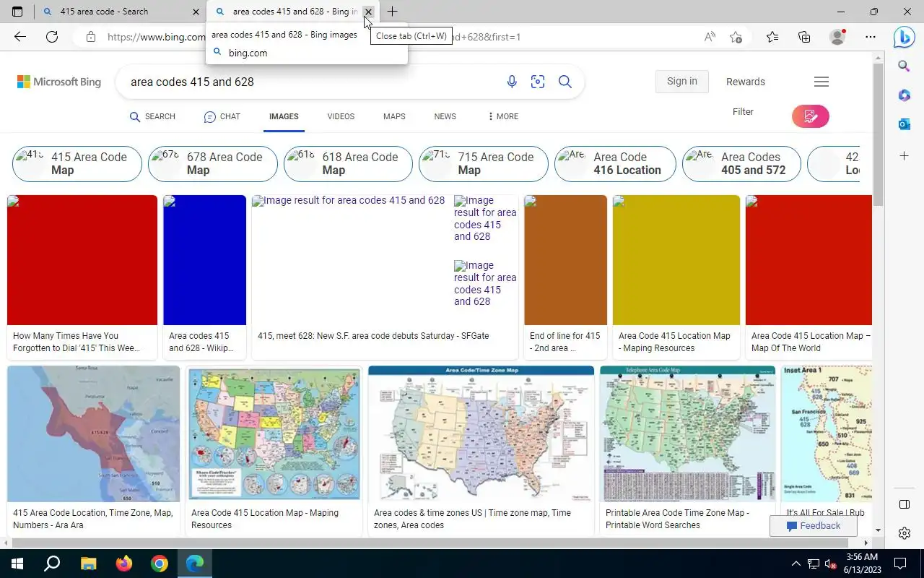Open the Collections icon
Screen dimensions: 924x578
point(804,37)
